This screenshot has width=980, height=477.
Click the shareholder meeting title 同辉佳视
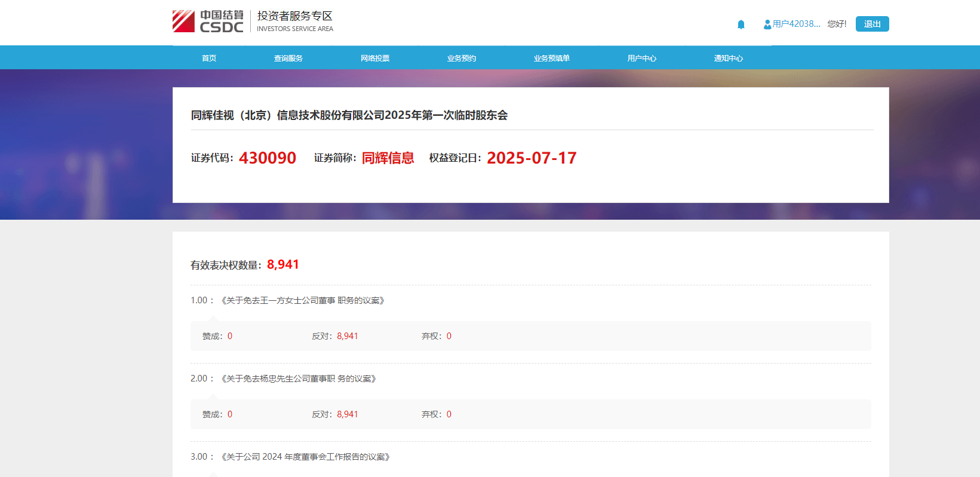[x=349, y=115]
